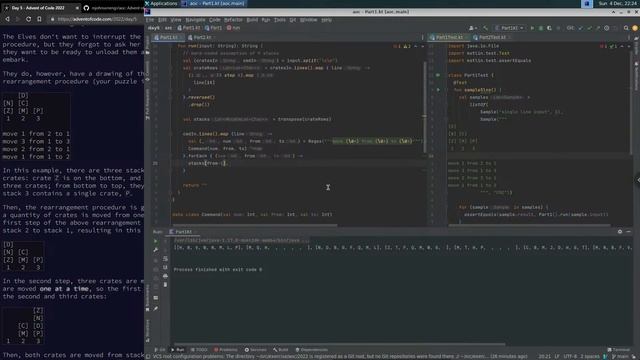The width and height of the screenshot is (640, 360).
Task: Run with coverage icon in toolbar
Action: coord(549,28)
